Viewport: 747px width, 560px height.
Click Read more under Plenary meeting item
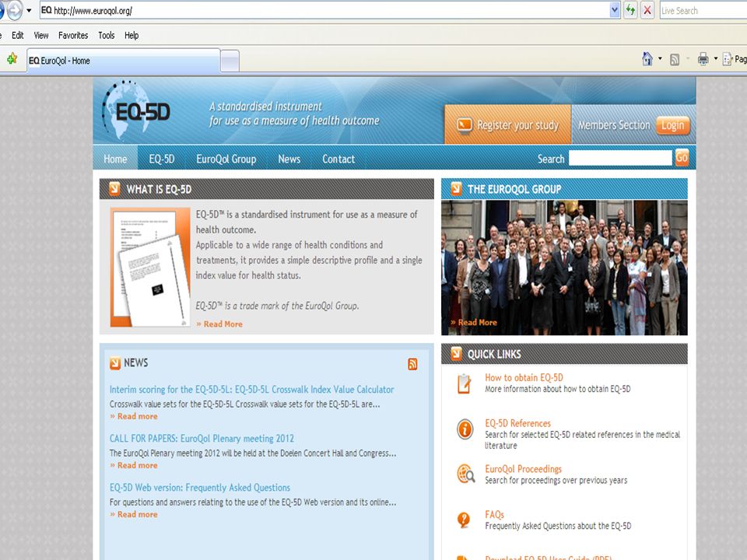[134, 465]
